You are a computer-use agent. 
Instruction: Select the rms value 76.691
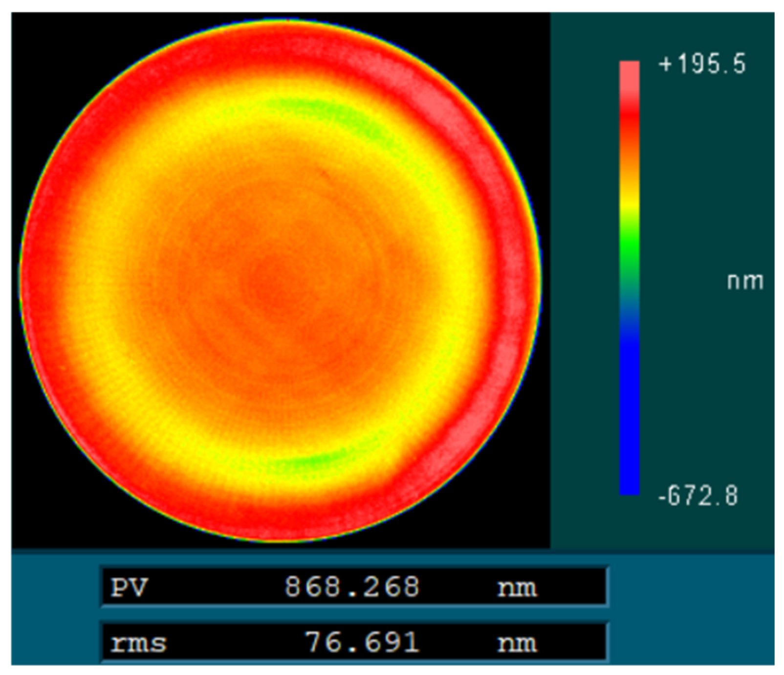pos(362,642)
